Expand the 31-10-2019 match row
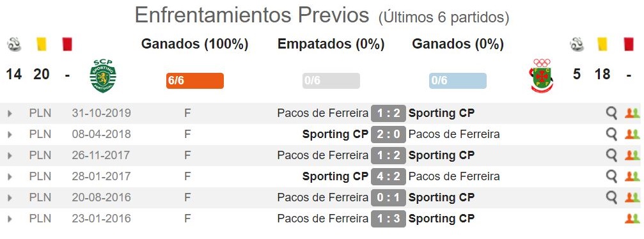Viewport: 644px width, 239px height. [10, 113]
